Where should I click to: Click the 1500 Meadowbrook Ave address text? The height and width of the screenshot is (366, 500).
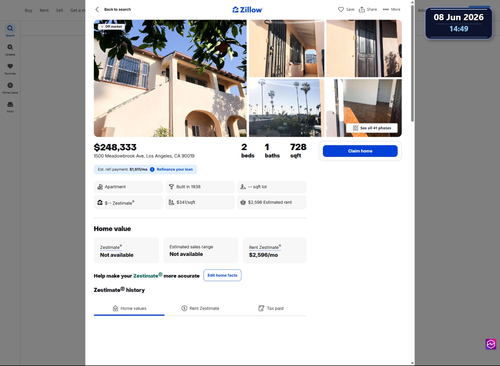[144, 156]
